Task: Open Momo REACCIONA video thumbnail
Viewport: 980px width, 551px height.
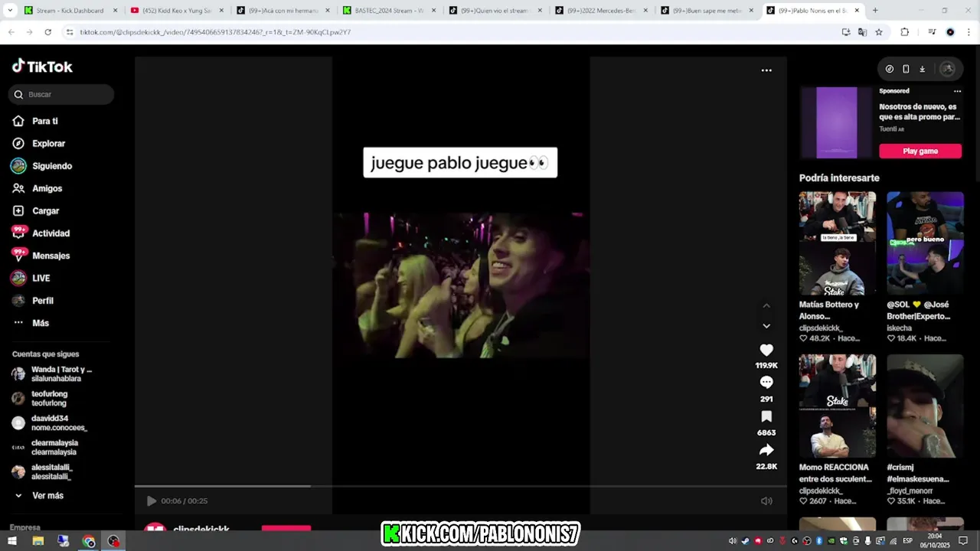Action: pyautogui.click(x=838, y=406)
